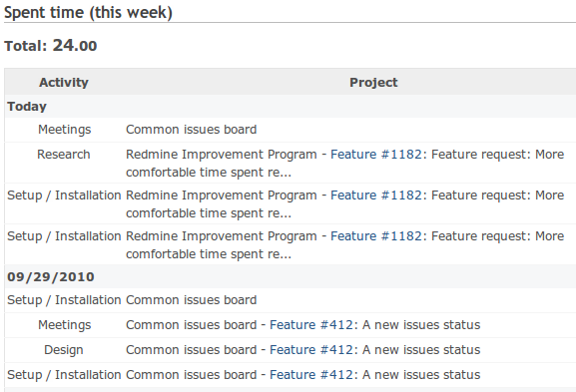This screenshot has height=392, width=576.
Task: Open Feature #1182 link in the Research row
Action: pos(376,155)
